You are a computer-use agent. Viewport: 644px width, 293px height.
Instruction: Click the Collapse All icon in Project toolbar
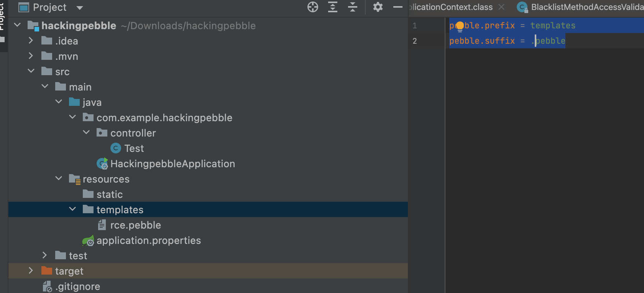[353, 7]
